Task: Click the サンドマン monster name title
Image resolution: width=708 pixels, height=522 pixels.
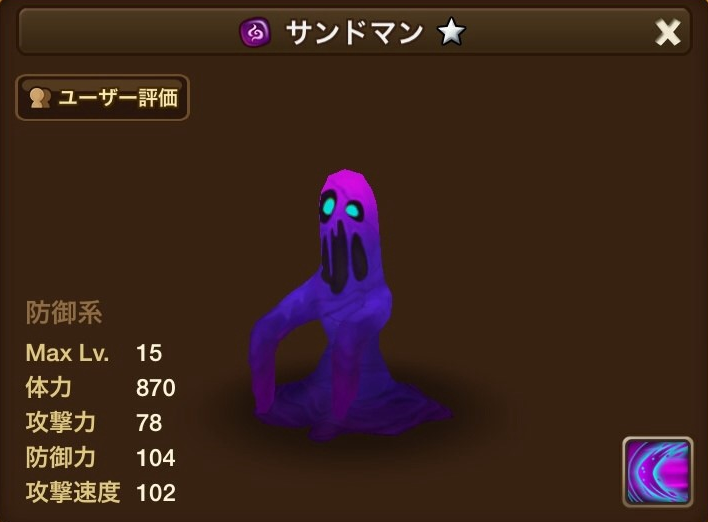Action: pos(354,33)
